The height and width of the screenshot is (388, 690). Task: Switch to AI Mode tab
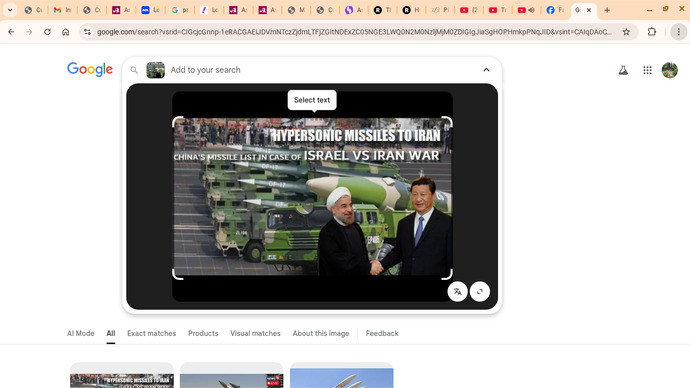(81, 333)
